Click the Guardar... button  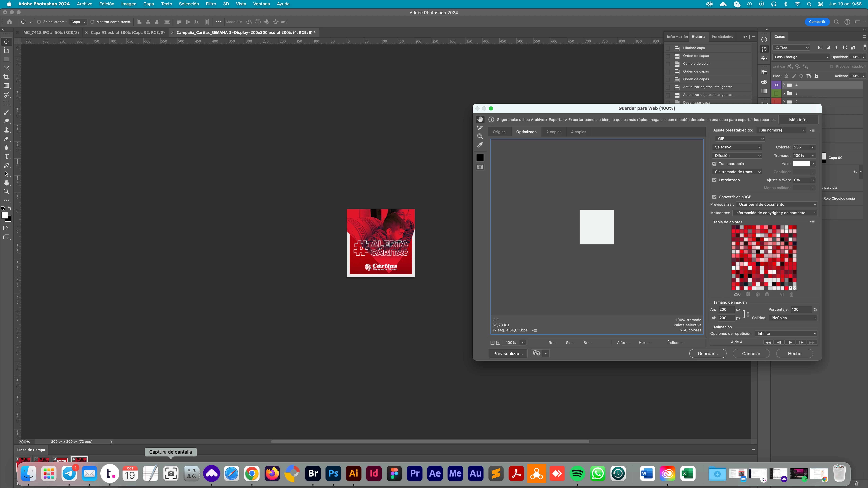(708, 353)
